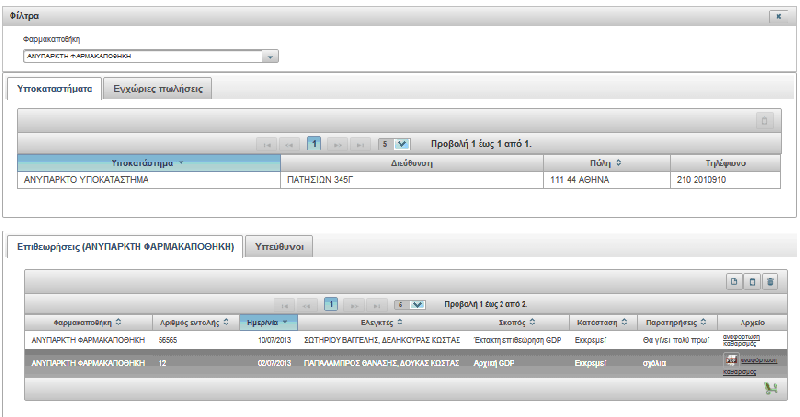Sort inspections by Φαρμακαποθήκη column
Image resolution: width=800 pixels, height=417 pixels.
(x=88, y=323)
